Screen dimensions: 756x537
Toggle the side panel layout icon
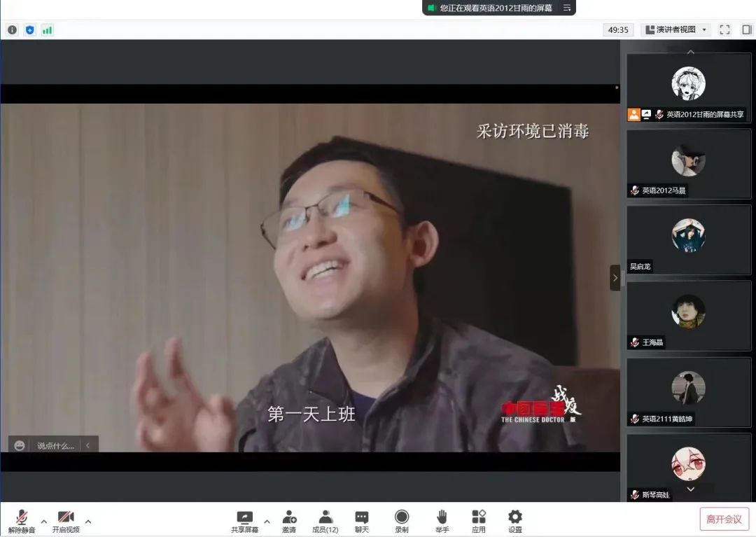pyautogui.click(x=747, y=29)
